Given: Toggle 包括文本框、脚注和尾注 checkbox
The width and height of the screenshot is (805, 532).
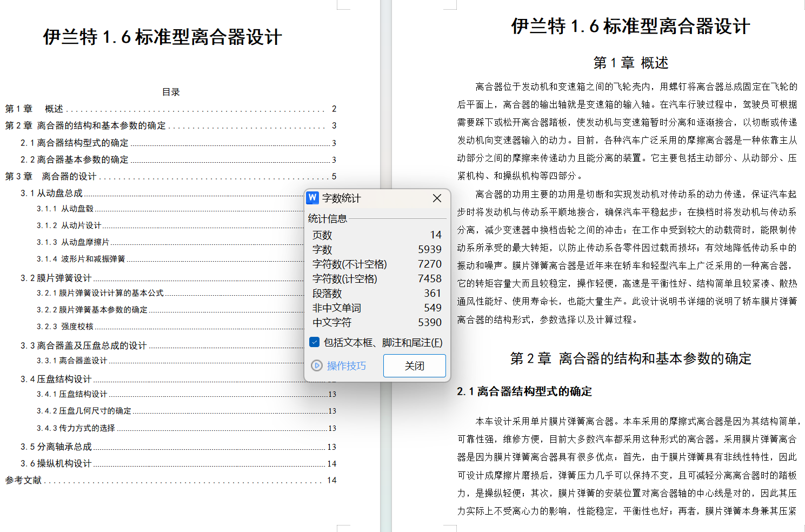Looking at the screenshot, I should click(315, 342).
